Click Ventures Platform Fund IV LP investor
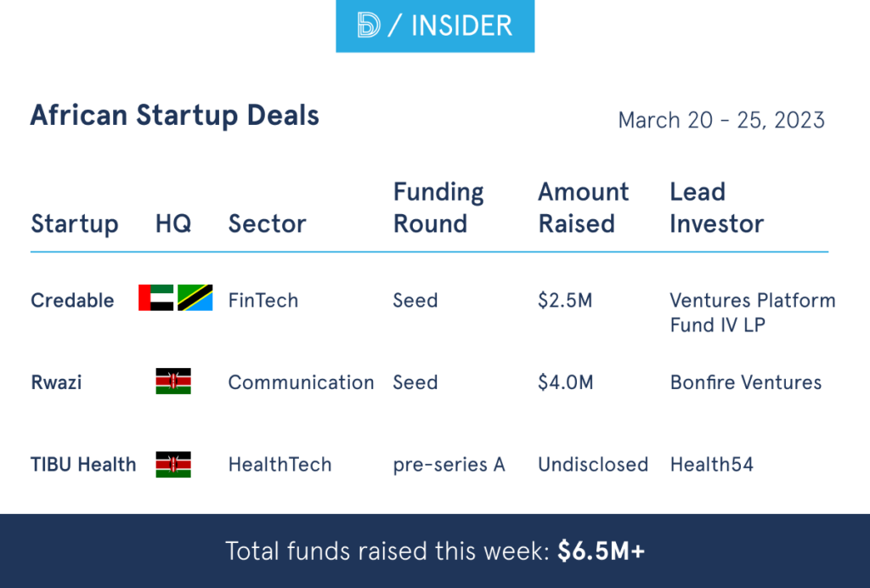The height and width of the screenshot is (588, 870). click(x=752, y=312)
